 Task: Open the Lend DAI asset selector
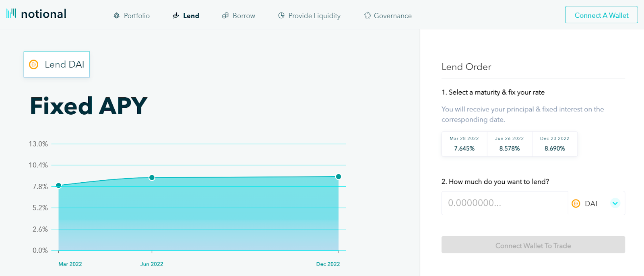tap(57, 64)
